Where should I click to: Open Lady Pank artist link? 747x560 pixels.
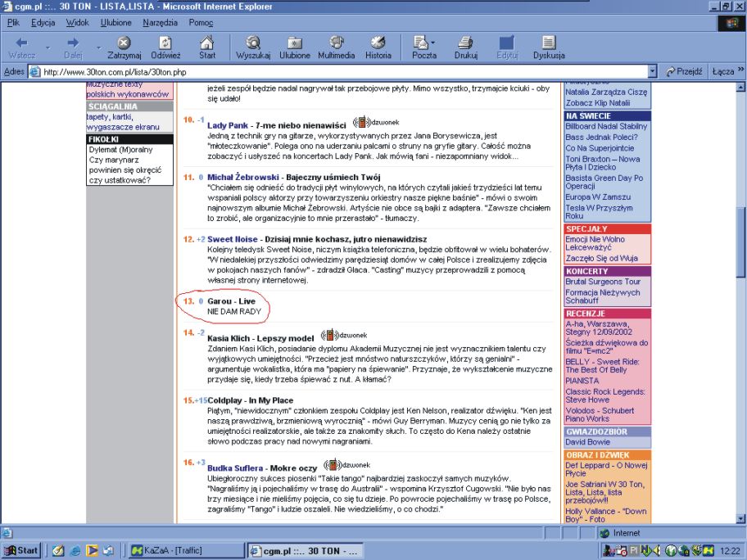[227, 126]
